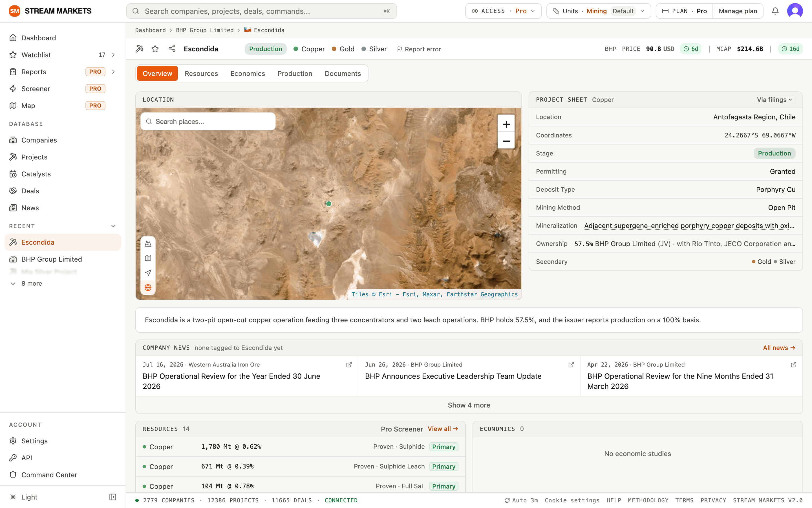The width and height of the screenshot is (812, 508).
Task: Share the Escondida project page
Action: point(172,49)
